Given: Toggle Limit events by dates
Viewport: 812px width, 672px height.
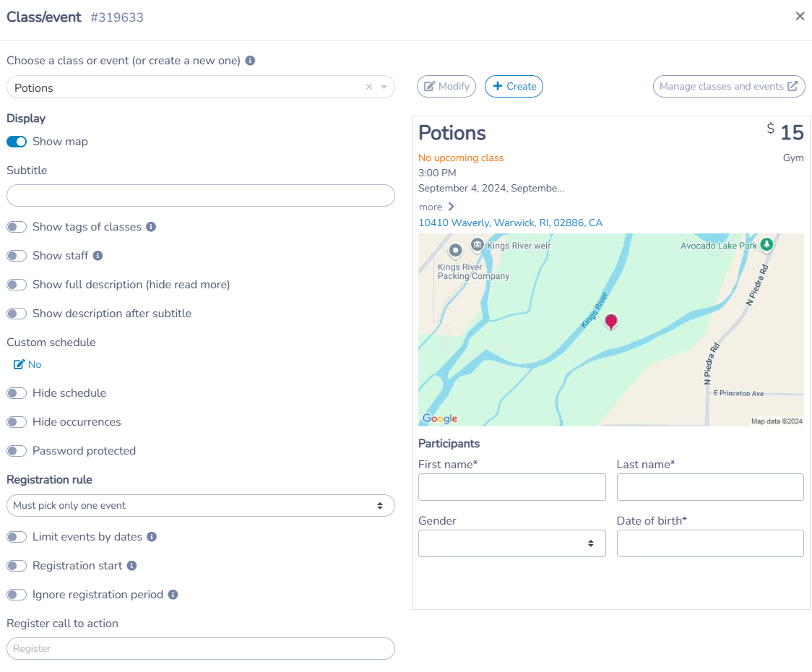Looking at the screenshot, I should (x=17, y=538).
